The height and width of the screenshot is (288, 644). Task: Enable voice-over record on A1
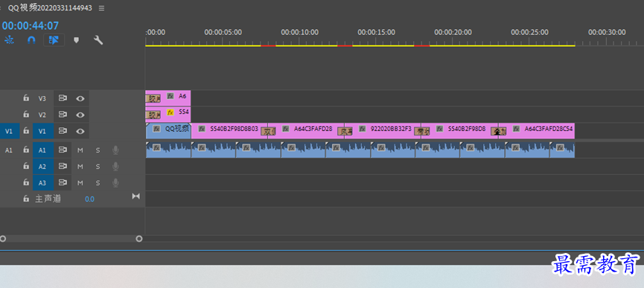tap(115, 150)
